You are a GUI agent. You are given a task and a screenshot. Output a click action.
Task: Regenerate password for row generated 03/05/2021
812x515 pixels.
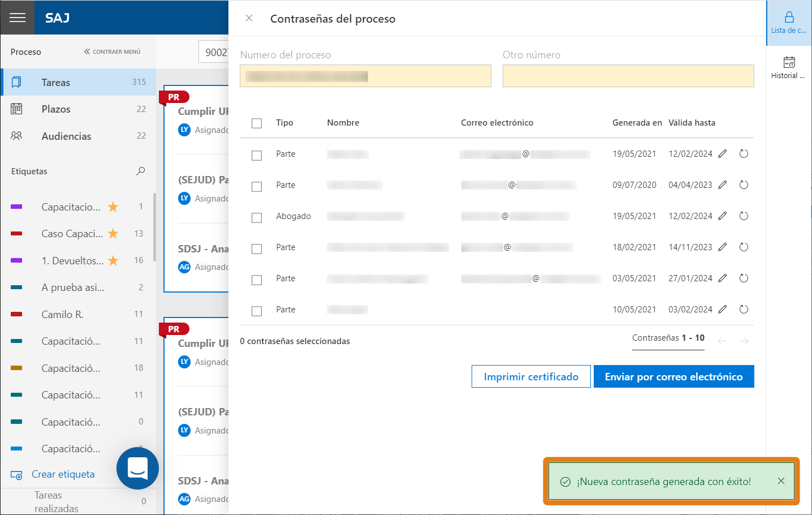744,278
